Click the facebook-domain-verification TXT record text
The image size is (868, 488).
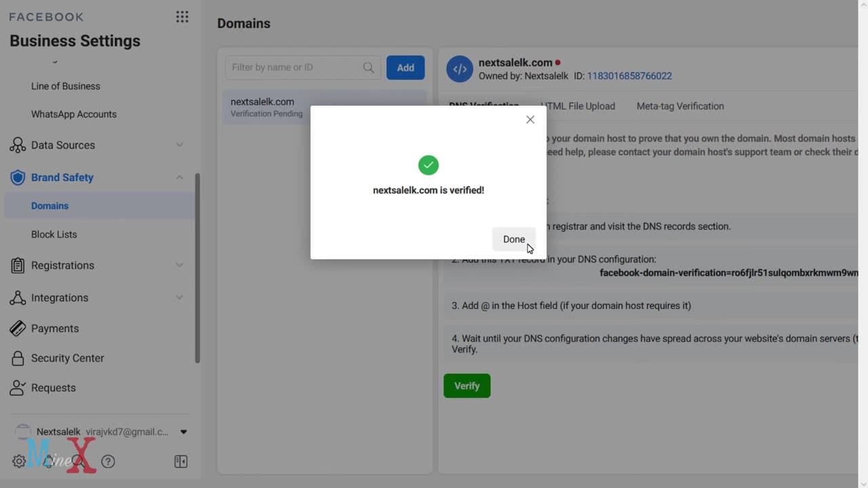[x=729, y=273]
